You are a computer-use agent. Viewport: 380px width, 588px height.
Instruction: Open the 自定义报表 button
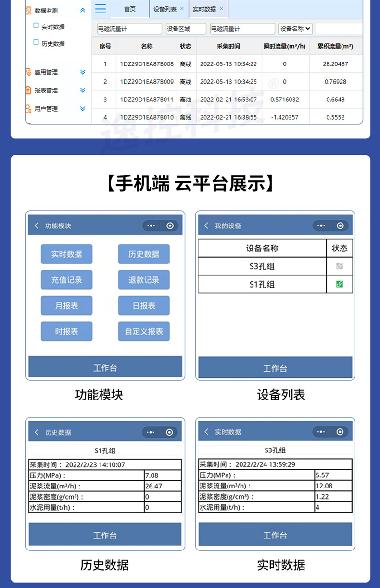[x=144, y=331]
